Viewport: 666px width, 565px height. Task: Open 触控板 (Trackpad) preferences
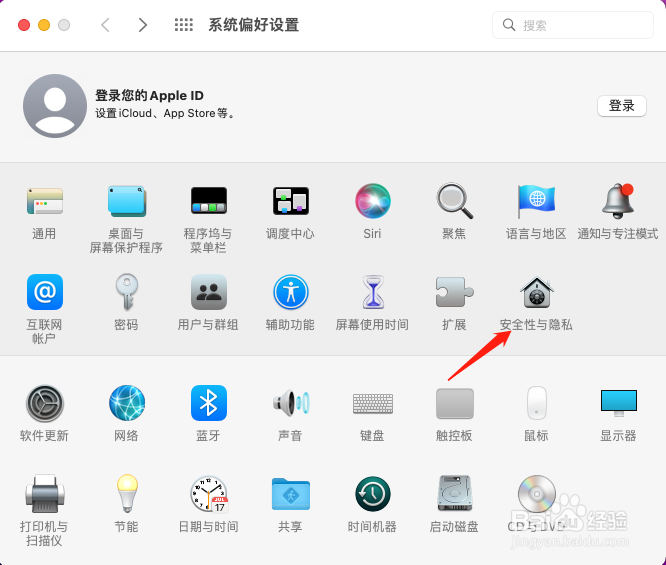(x=454, y=403)
